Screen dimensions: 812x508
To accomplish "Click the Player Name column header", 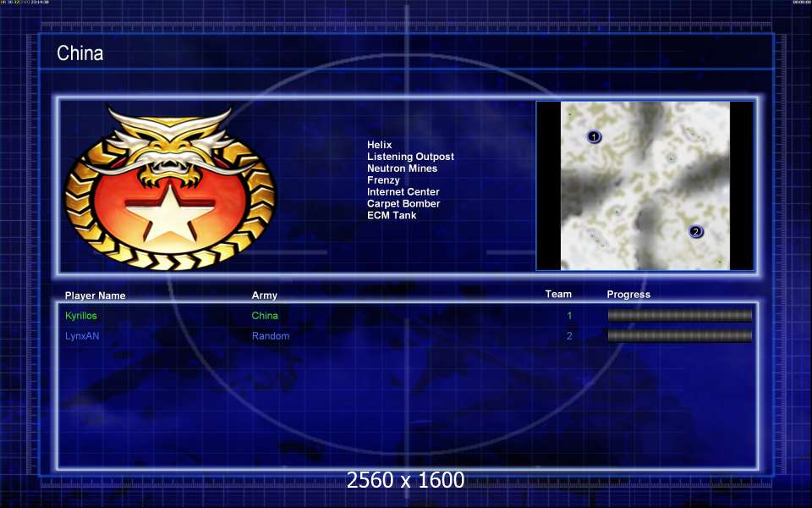I will pyautogui.click(x=96, y=295).
